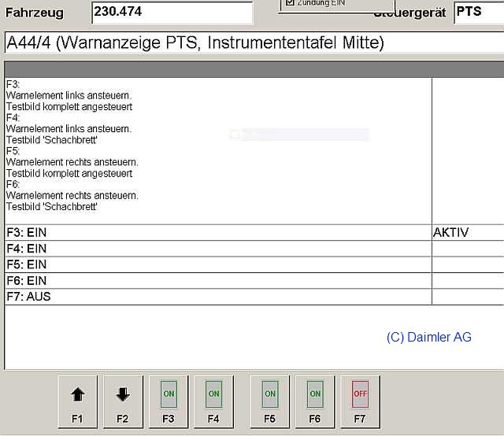
Task: Select the F6: EIN table row
Action: [x=217, y=281]
